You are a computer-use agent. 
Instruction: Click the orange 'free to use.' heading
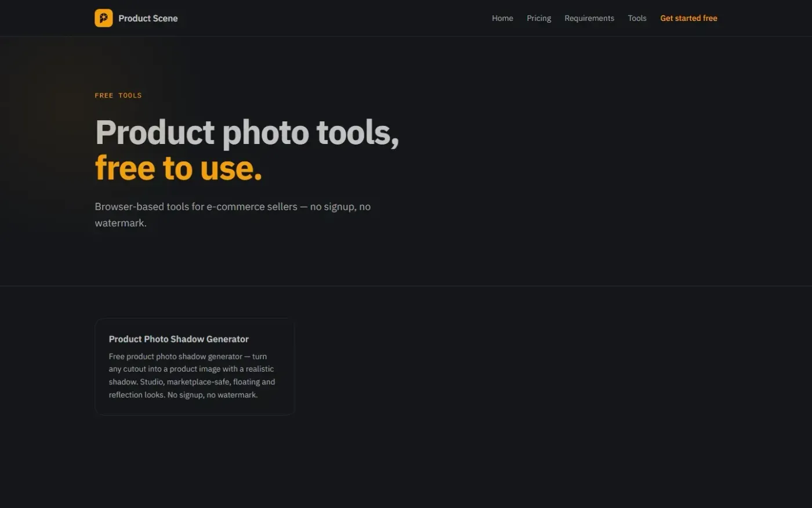click(x=179, y=168)
